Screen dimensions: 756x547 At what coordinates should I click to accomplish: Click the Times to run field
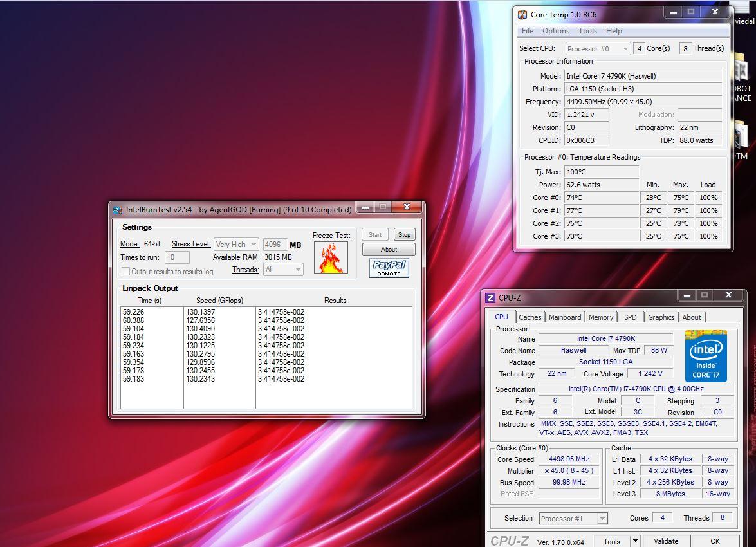pyautogui.click(x=177, y=257)
